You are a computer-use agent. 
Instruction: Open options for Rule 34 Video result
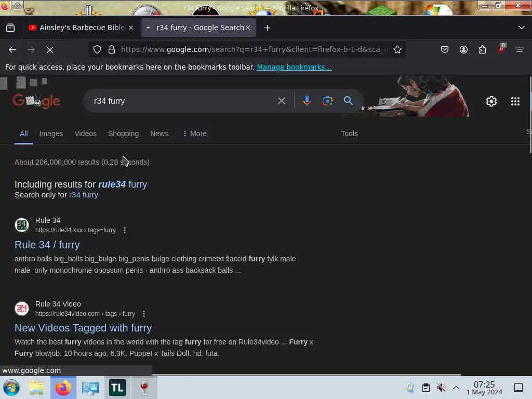pyautogui.click(x=144, y=314)
